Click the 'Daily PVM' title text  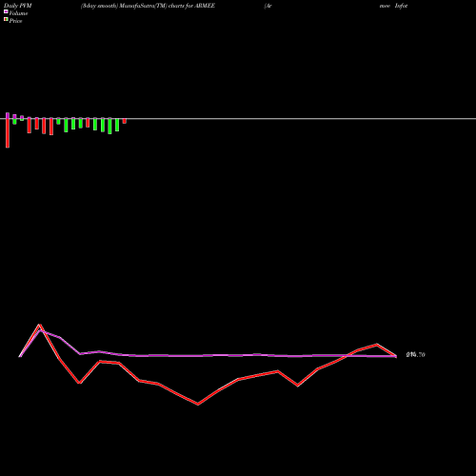18,6
